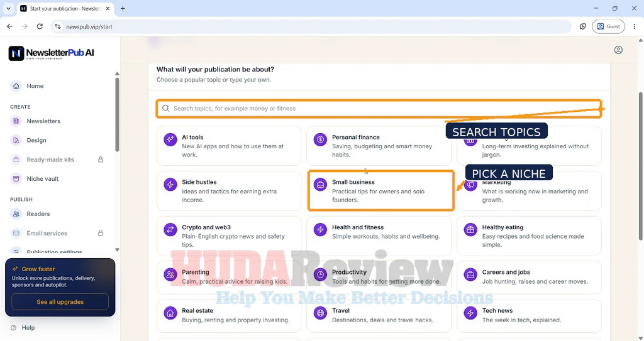Click 'Buying, renting and property investing.'
The height and width of the screenshot is (341, 644).
pyautogui.click(x=236, y=320)
